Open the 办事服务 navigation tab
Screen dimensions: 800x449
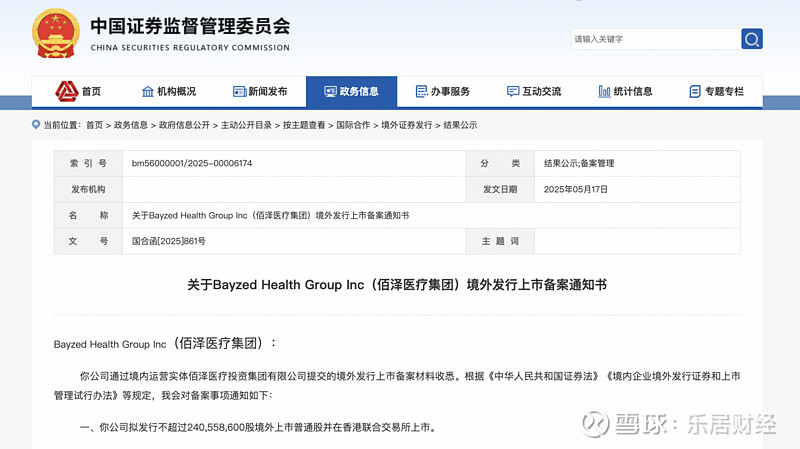443,91
